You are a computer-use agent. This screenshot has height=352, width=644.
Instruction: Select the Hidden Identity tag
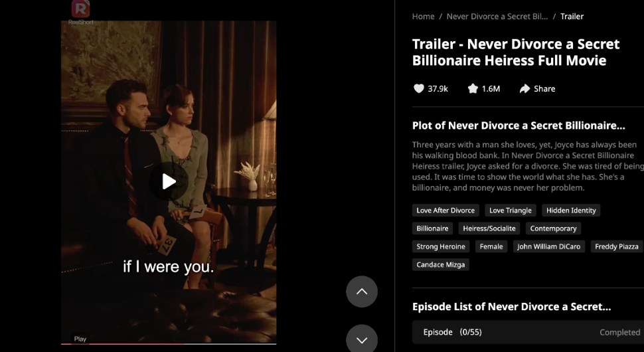[x=571, y=211]
